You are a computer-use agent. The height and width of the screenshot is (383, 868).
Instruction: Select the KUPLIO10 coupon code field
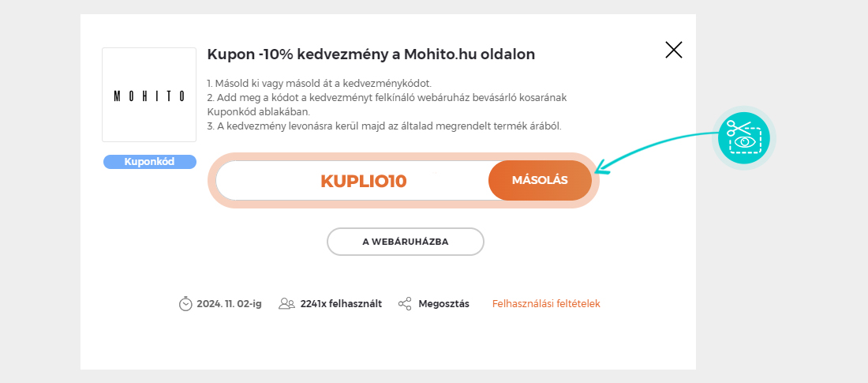(363, 181)
